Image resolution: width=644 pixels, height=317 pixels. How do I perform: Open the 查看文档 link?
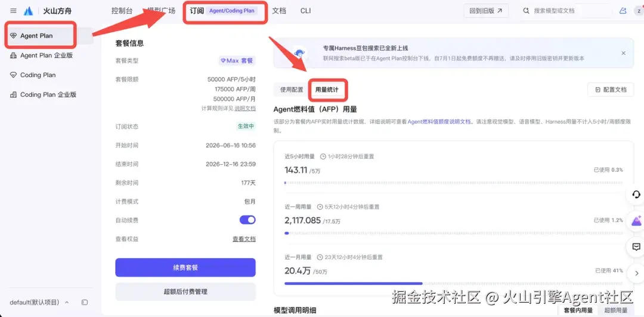point(244,239)
